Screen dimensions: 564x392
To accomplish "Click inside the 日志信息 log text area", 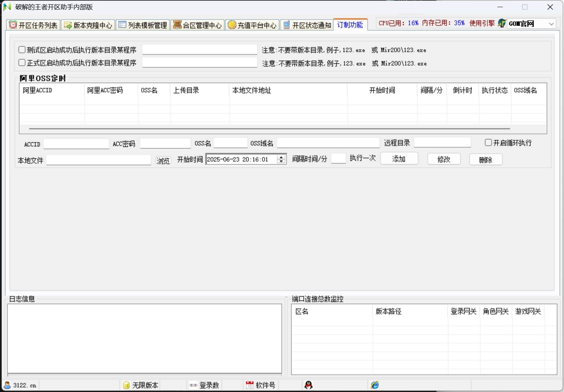I will coord(145,338).
